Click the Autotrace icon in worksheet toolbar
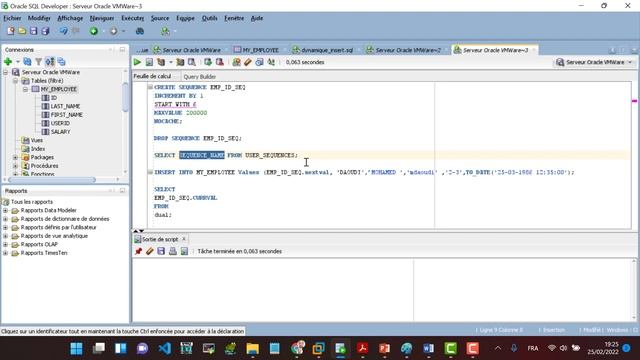Image resolution: width=640 pixels, height=360 pixels. (x=180, y=62)
